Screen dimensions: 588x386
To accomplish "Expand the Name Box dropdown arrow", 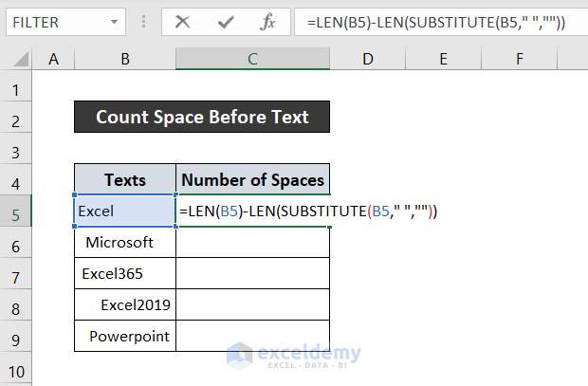I will point(114,21).
